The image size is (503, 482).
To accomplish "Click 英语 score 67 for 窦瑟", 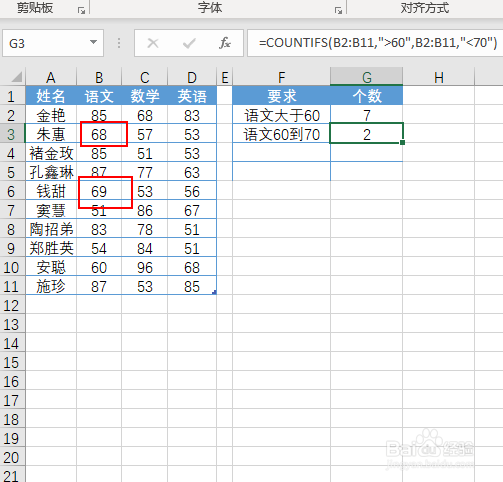I will pos(192,210).
